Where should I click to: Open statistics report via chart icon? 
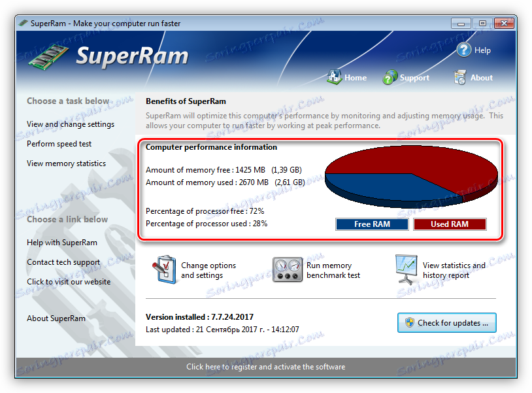tap(407, 267)
